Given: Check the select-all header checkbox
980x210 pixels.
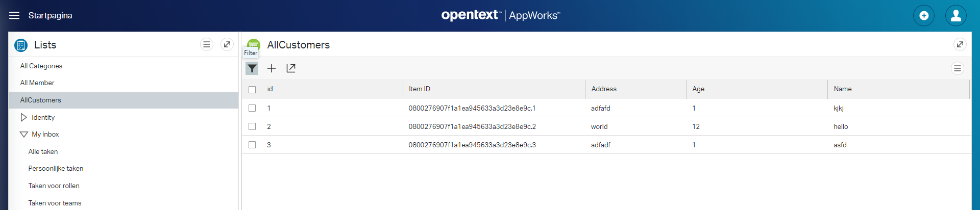Looking at the screenshot, I should point(252,90).
